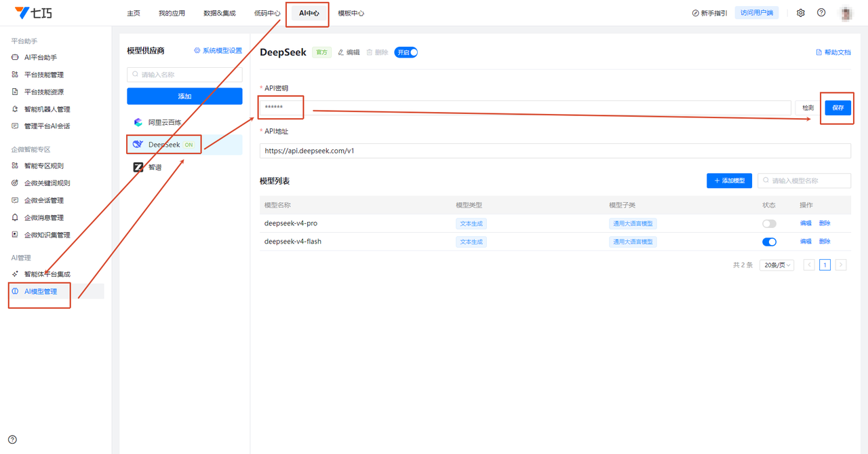Click the DeepSeek whale logo
The height and width of the screenshot is (454, 868).
(138, 145)
